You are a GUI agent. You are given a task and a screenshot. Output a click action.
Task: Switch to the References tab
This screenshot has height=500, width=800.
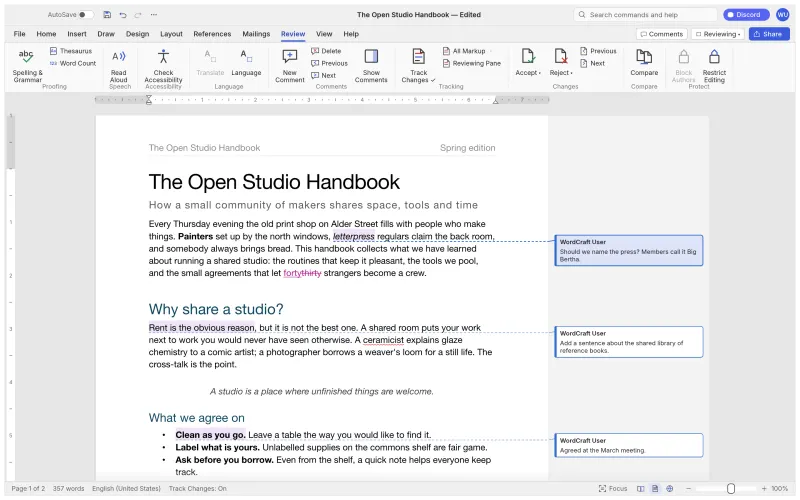click(212, 34)
